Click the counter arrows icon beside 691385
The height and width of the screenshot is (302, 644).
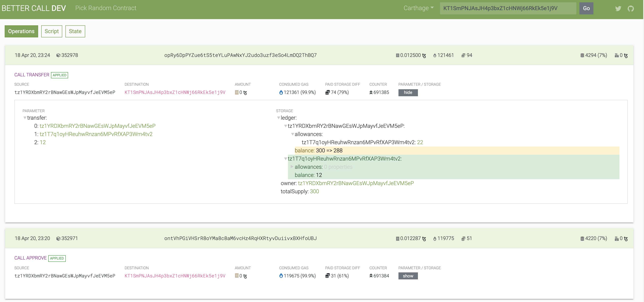[x=371, y=92]
